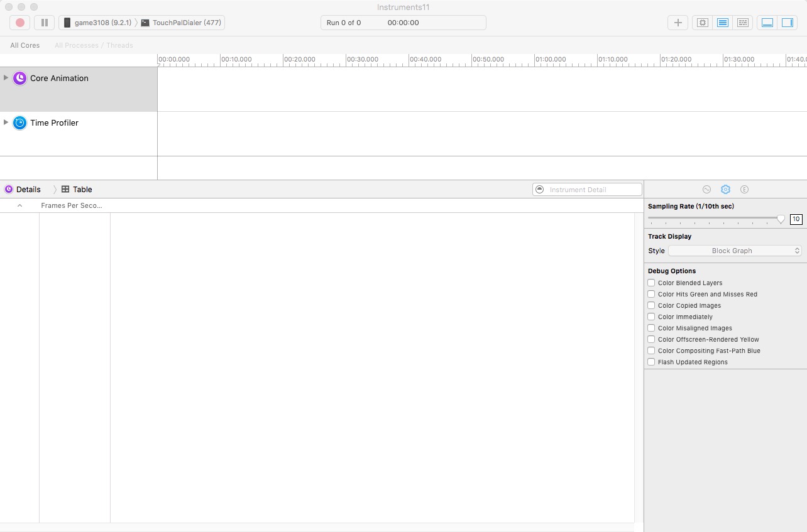Image resolution: width=807 pixels, height=532 pixels.
Task: Enable Color Offscreen-Rendered Yellow
Action: (x=651, y=339)
